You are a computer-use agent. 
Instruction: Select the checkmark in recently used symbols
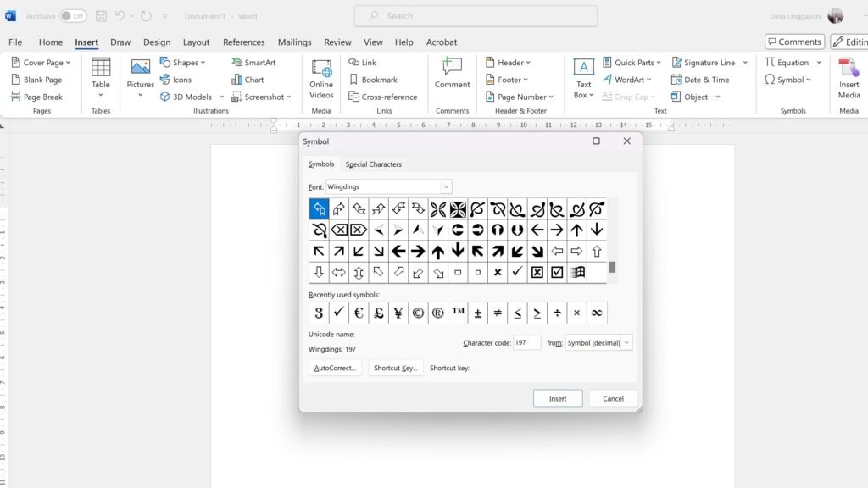pos(339,313)
